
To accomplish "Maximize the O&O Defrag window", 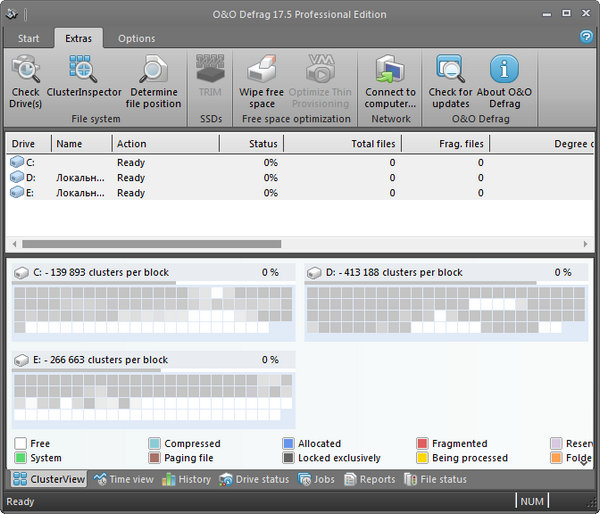I will pos(566,13).
